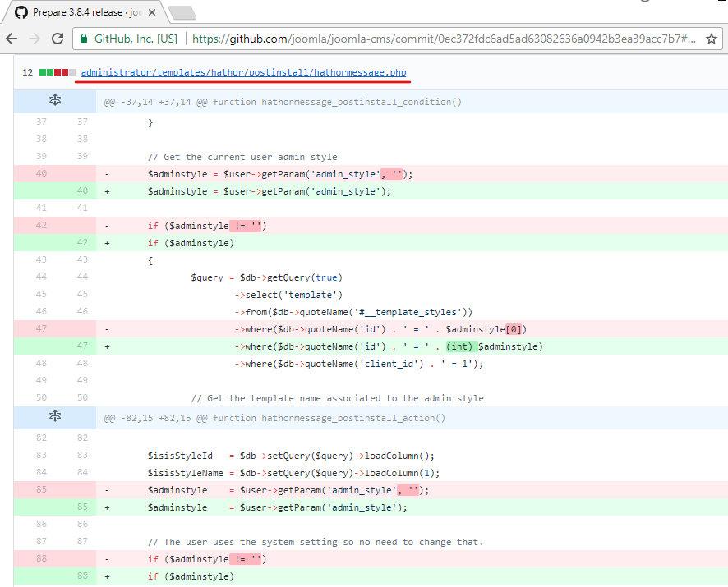The height and width of the screenshot is (587, 728).
Task: Expand diff above postinstall_condition hunk
Action: (55, 100)
